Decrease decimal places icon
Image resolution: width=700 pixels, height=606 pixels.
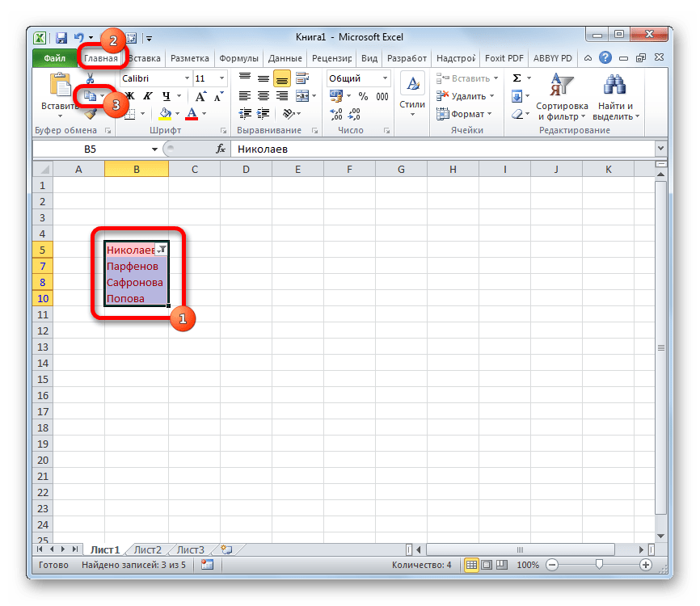(x=354, y=114)
